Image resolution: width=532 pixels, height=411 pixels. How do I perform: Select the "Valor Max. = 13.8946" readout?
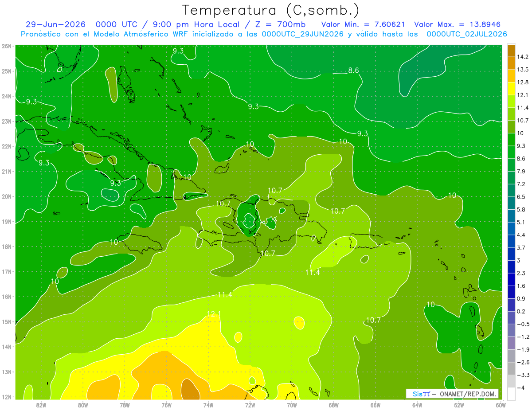click(458, 24)
